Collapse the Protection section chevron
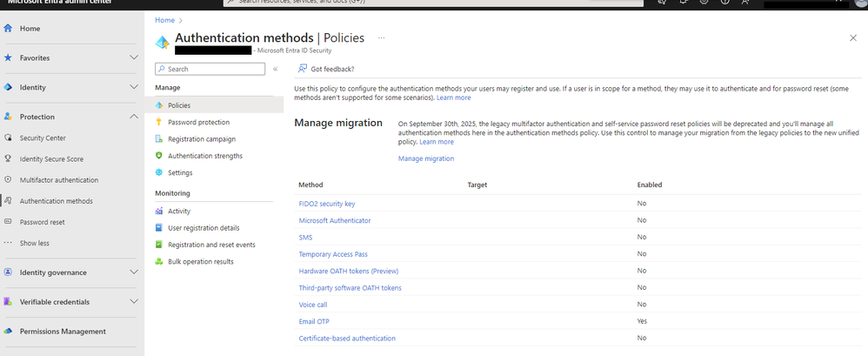 [x=133, y=117]
